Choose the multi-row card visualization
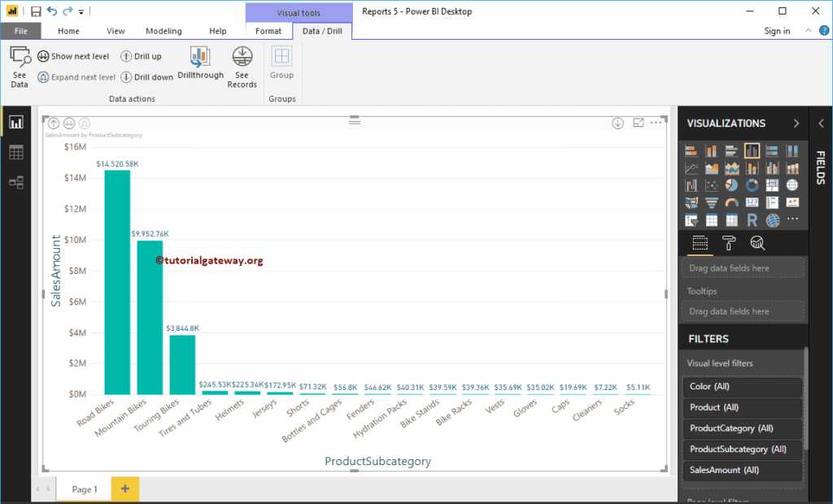Viewport: 833px width, 504px height. tap(772, 202)
